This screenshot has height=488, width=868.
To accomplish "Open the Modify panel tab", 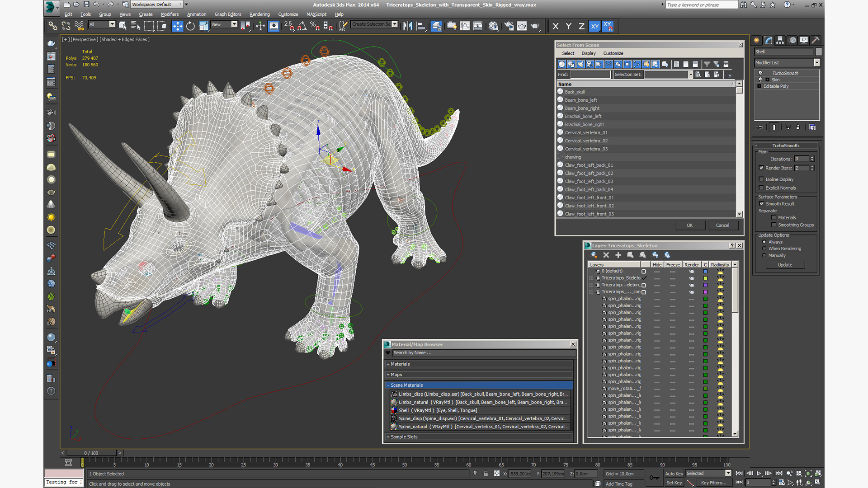I will click(768, 40).
